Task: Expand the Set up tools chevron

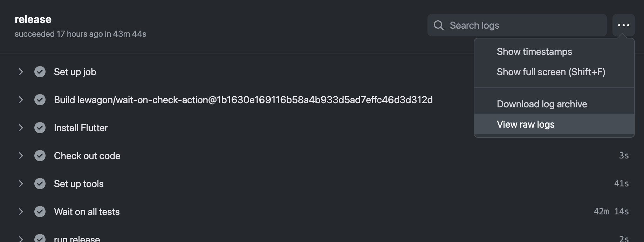Action: click(21, 184)
